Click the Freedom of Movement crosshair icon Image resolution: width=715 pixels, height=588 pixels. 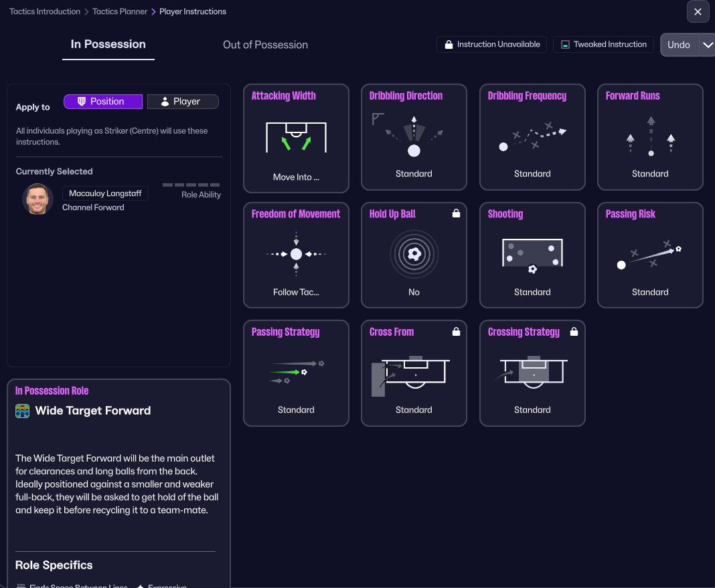point(296,254)
